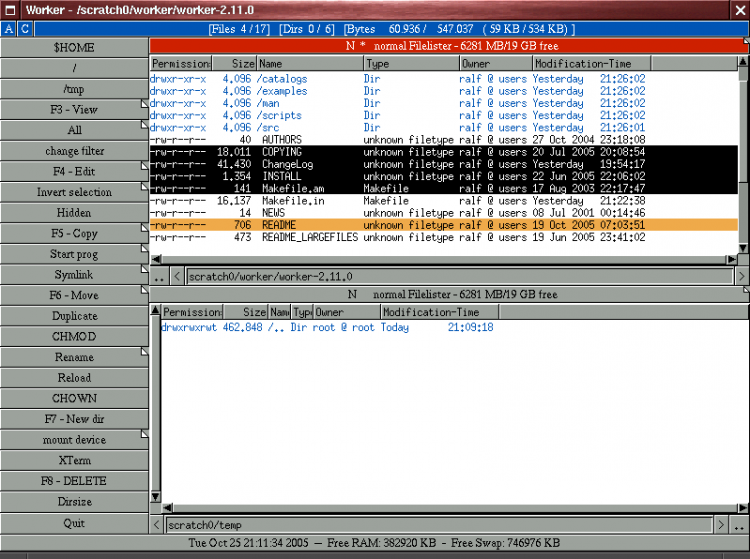Sort upper list by Type column header
This screenshot has height=559, width=750.
pos(412,64)
